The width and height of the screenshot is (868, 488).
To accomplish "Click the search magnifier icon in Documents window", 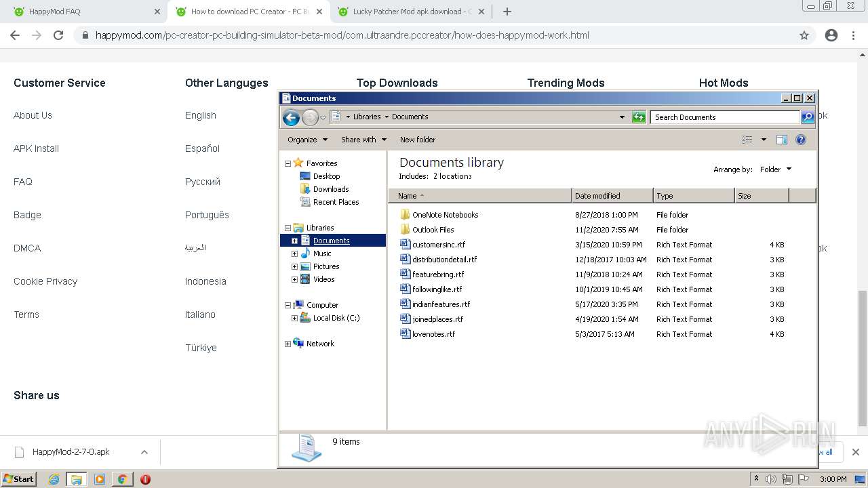I will 808,117.
